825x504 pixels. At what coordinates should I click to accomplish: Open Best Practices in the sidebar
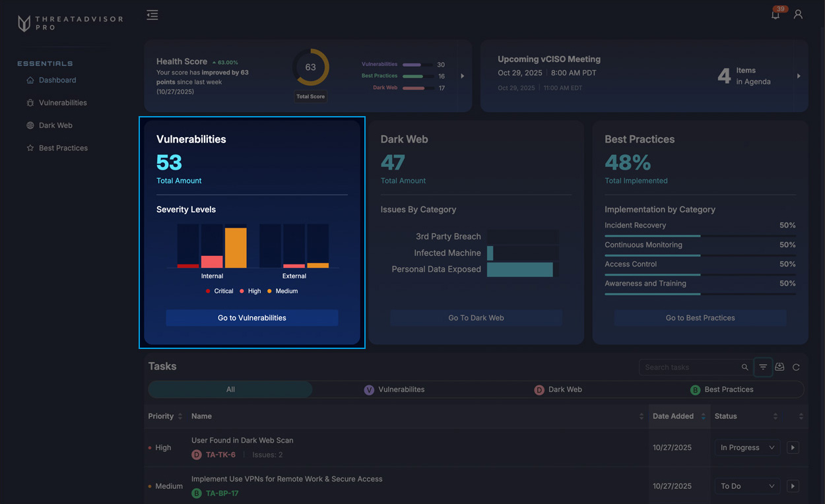coord(63,148)
